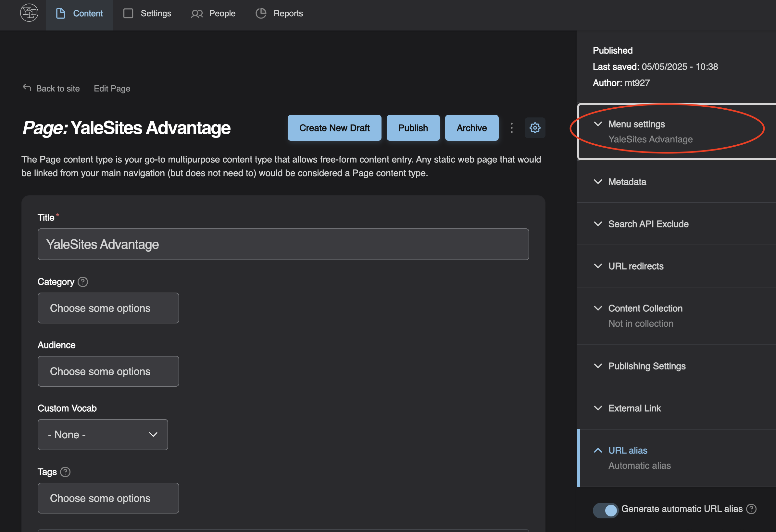Collapse the URL alias section
Viewport: 776px width, 532px height.
(x=677, y=458)
